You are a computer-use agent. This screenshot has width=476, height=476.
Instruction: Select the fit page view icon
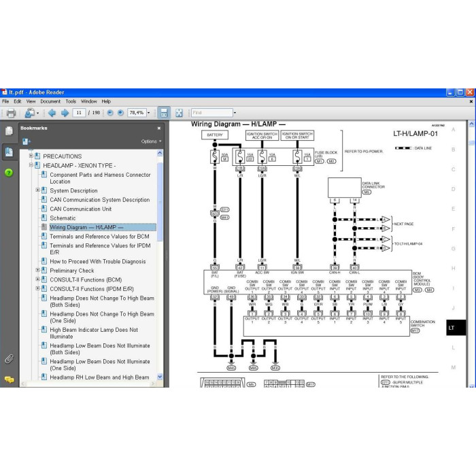(179, 113)
